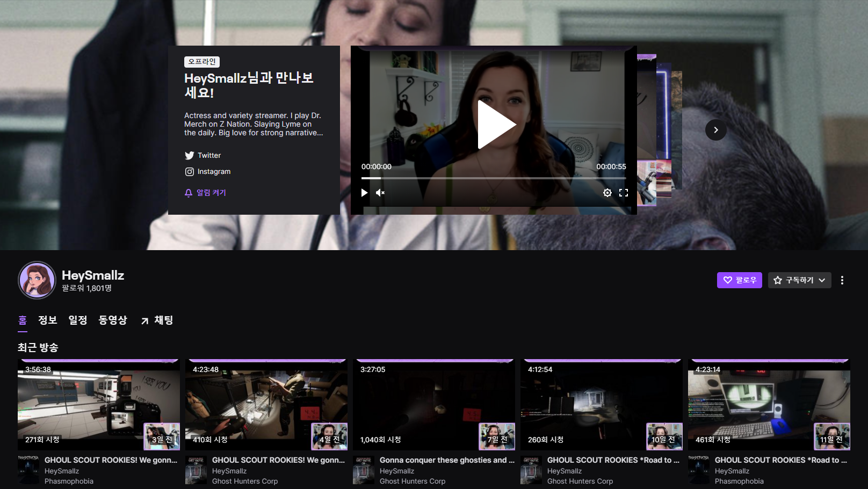Click the small play button in player controls

[x=365, y=193]
